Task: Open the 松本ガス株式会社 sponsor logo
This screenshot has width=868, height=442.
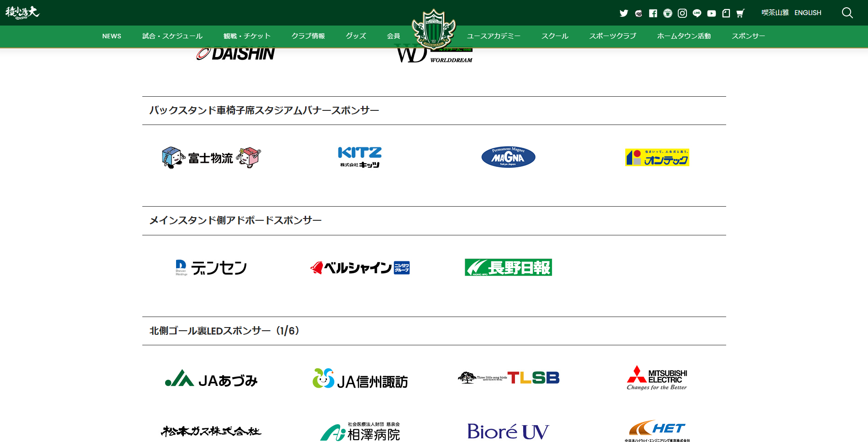Action: coord(211,431)
